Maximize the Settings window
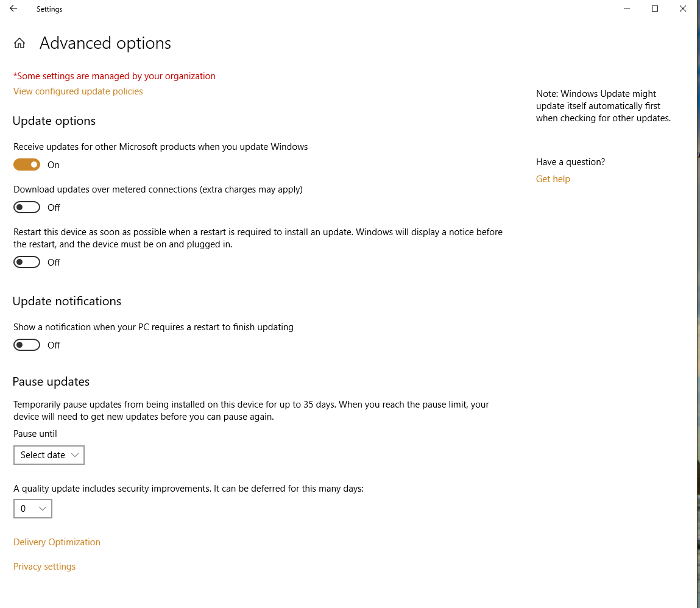Image resolution: width=700 pixels, height=608 pixels. coord(655,9)
